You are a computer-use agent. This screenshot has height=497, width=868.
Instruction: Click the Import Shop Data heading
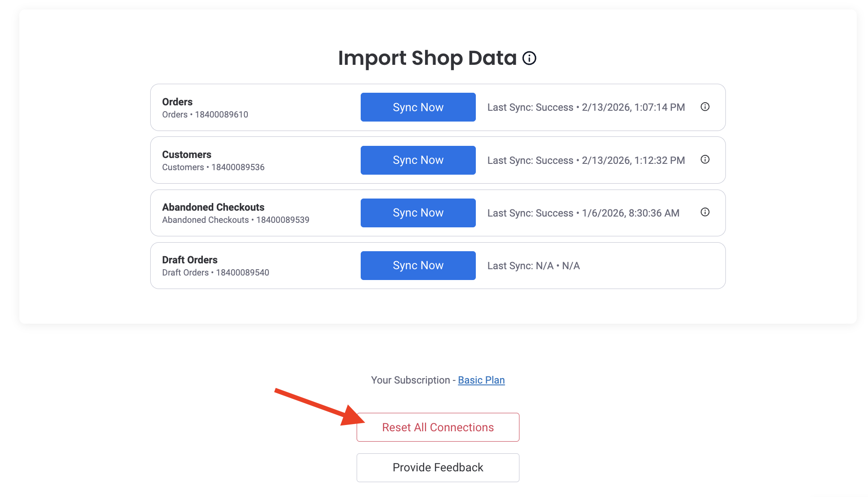pos(427,58)
